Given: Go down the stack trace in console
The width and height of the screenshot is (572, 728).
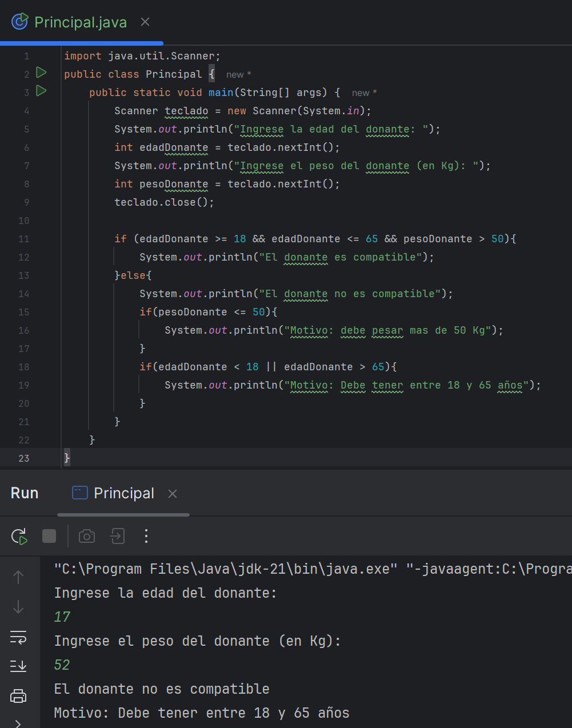Looking at the screenshot, I should [18, 607].
